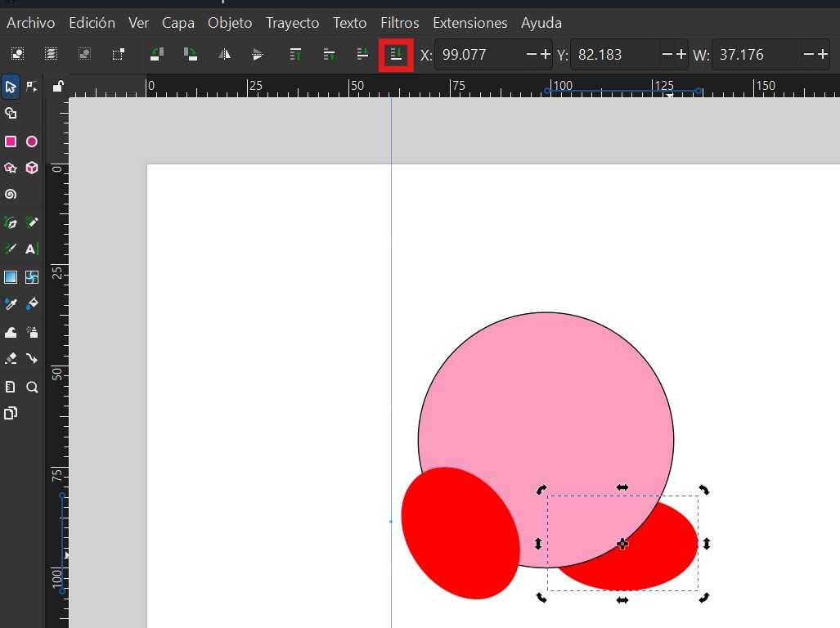Viewport: 840px width, 628px height.
Task: Select the Mesh gradient tool
Action: pyautogui.click(x=32, y=277)
